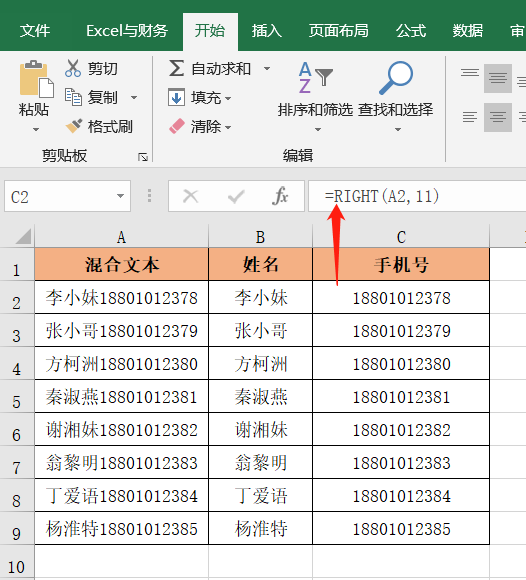
Task: Click the align left icon
Action: [x=470, y=117]
